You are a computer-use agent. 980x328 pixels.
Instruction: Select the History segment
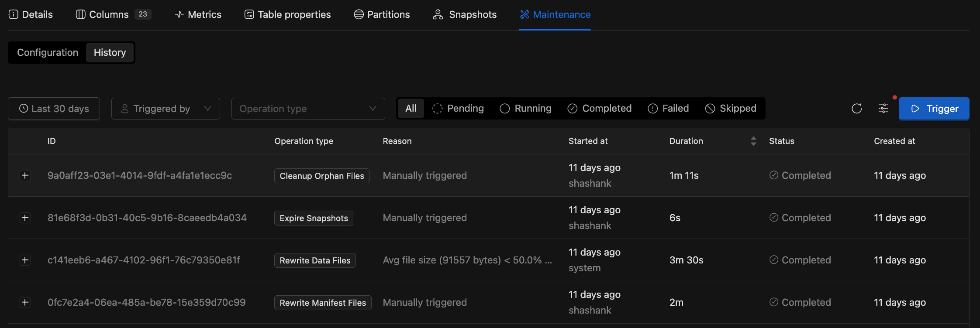(110, 52)
